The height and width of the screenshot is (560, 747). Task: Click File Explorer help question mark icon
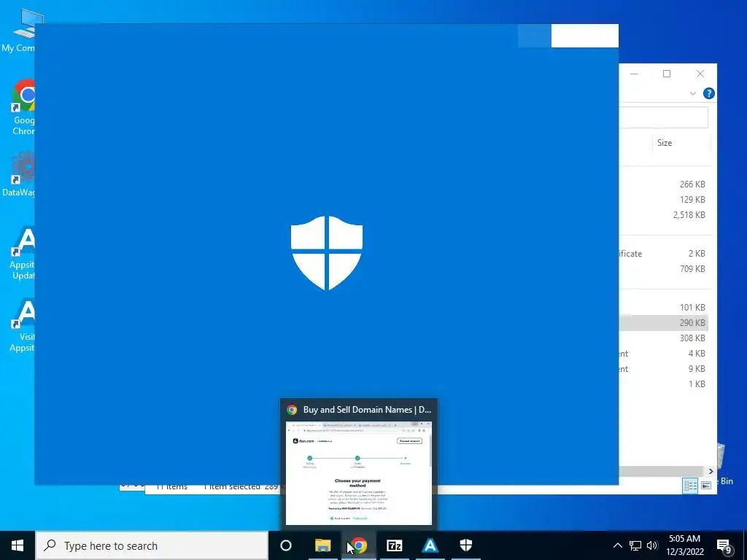[708, 93]
